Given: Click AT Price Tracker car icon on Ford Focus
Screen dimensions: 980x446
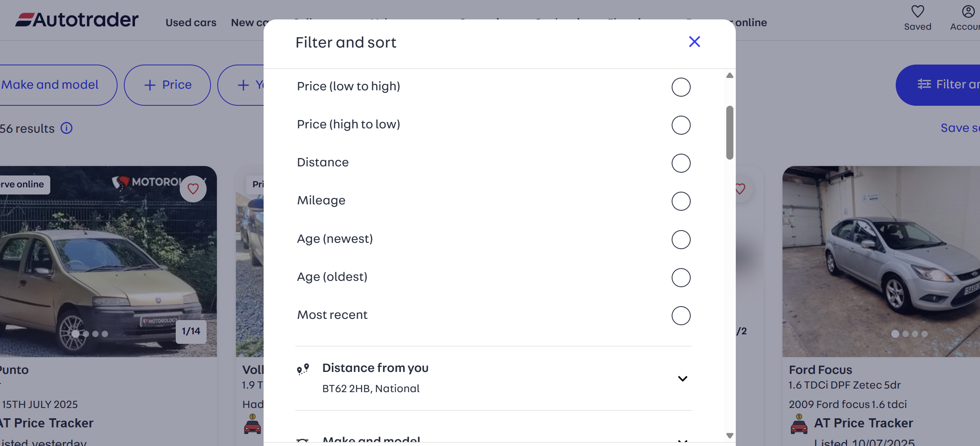Looking at the screenshot, I should pos(799,425).
